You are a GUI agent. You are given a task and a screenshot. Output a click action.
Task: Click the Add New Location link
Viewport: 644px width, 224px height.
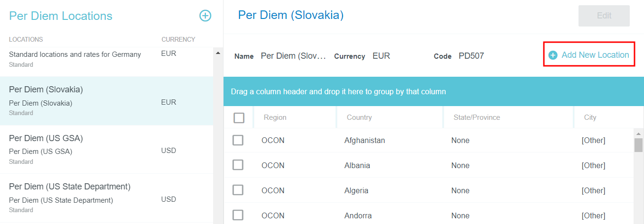[x=595, y=55]
